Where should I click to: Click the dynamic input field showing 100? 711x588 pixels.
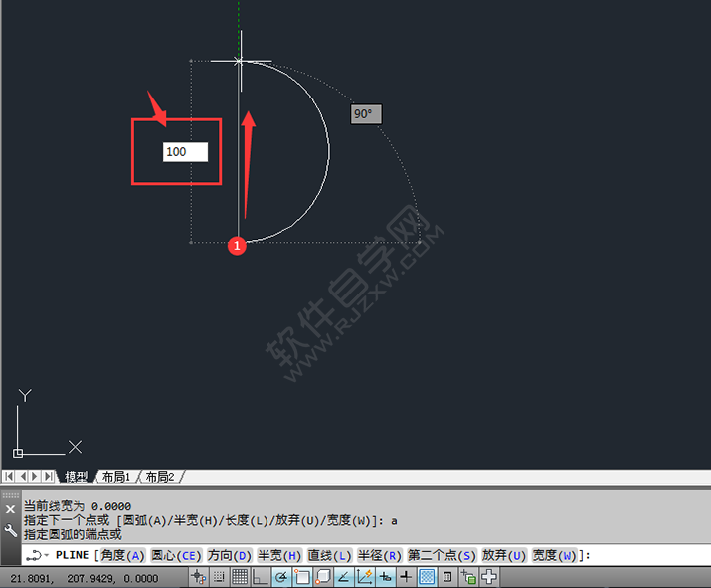[x=185, y=152]
